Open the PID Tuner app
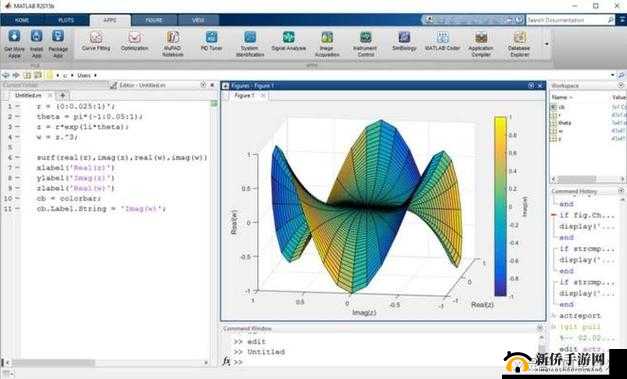This screenshot has height=379, width=627. (212, 42)
